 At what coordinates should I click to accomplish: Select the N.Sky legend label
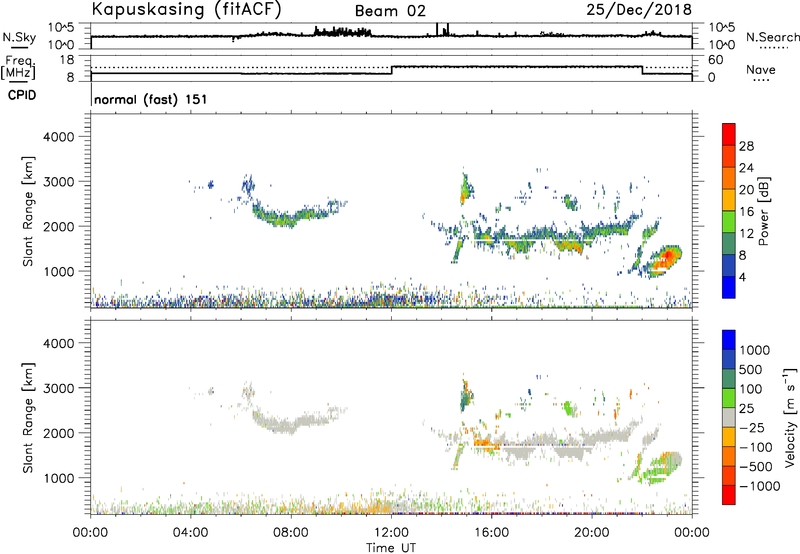(19, 37)
